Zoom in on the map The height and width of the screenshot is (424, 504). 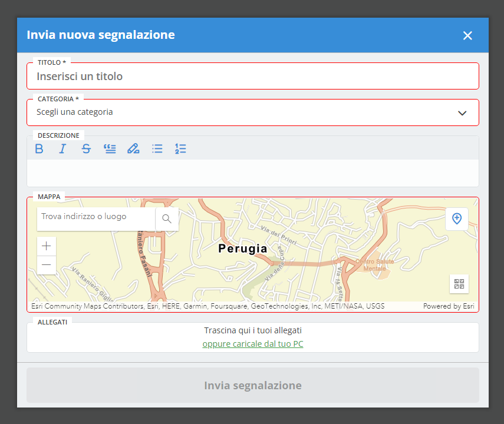[x=47, y=246]
